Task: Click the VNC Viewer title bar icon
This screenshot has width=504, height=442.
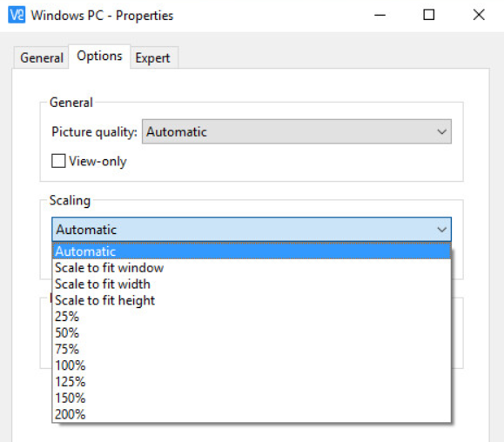Action: [17, 15]
